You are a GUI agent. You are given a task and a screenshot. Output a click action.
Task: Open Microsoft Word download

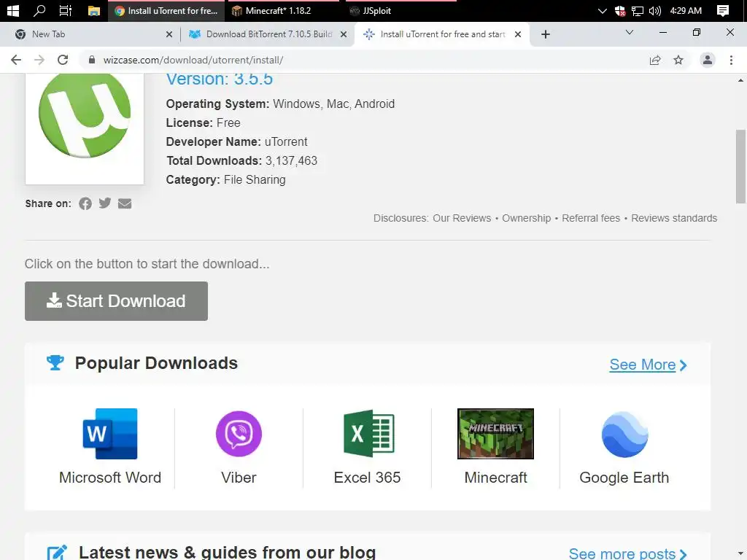coord(110,447)
